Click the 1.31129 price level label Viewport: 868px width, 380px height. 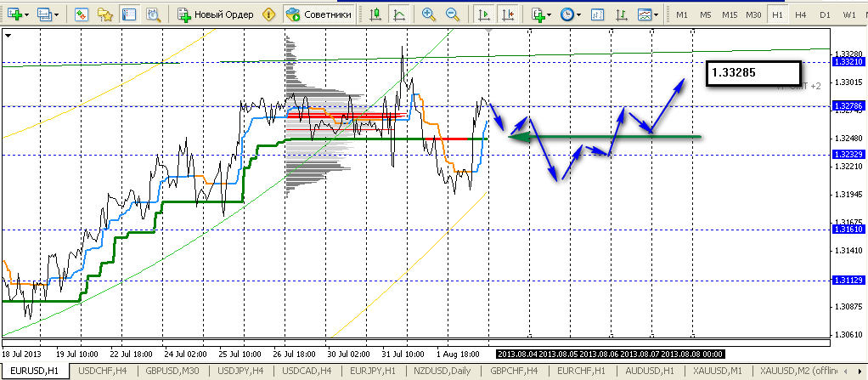(x=848, y=281)
